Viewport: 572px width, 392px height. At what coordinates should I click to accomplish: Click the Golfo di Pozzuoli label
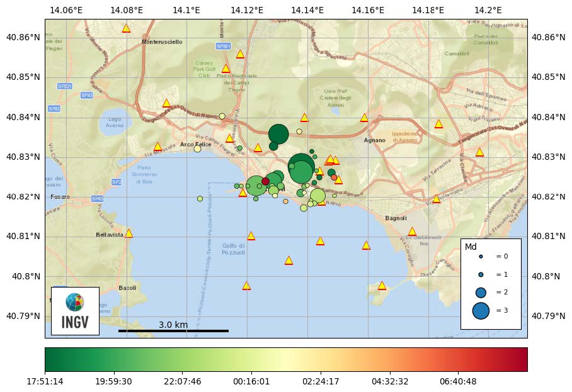click(233, 249)
